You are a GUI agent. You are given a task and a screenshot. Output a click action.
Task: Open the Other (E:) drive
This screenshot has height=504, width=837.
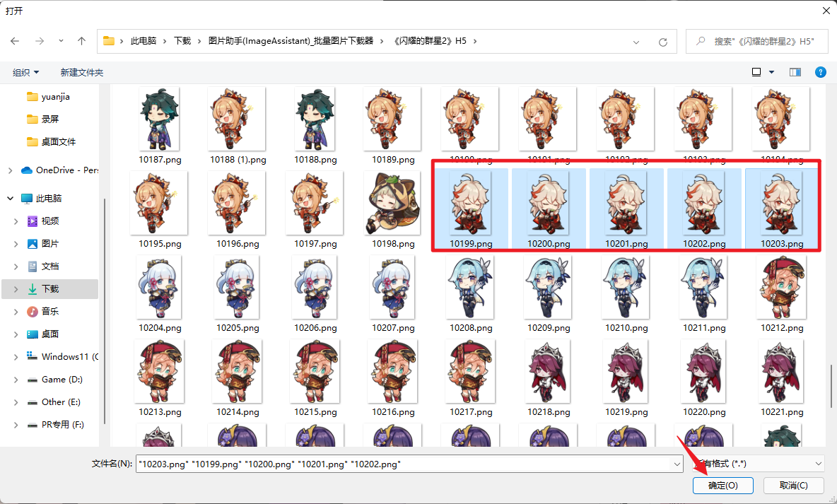[x=54, y=402]
